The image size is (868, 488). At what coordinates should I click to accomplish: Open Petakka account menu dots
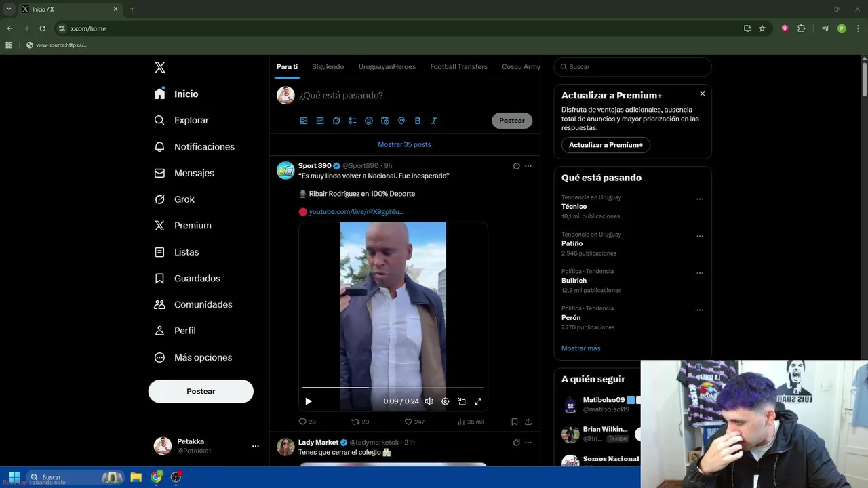pyautogui.click(x=256, y=446)
